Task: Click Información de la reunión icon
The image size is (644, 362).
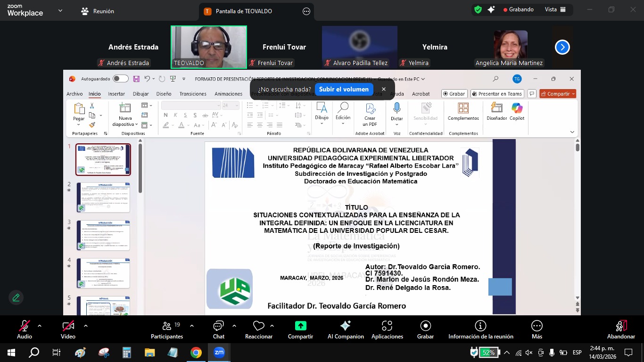Action: point(480,326)
